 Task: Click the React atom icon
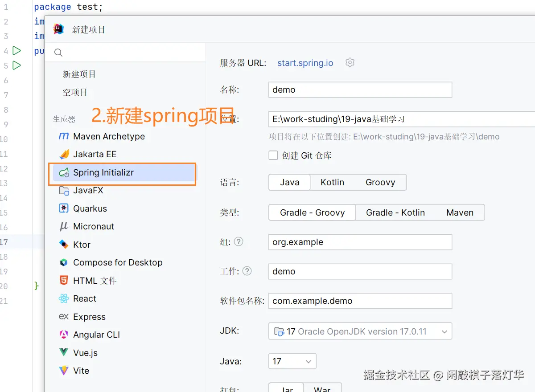64,298
